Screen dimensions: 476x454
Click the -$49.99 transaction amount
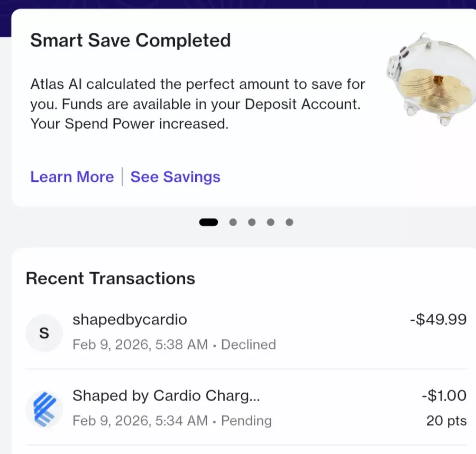[438, 319]
